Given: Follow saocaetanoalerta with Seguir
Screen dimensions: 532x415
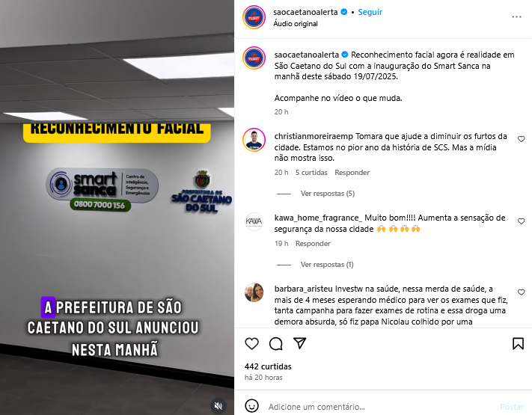Looking at the screenshot, I should coord(370,12).
